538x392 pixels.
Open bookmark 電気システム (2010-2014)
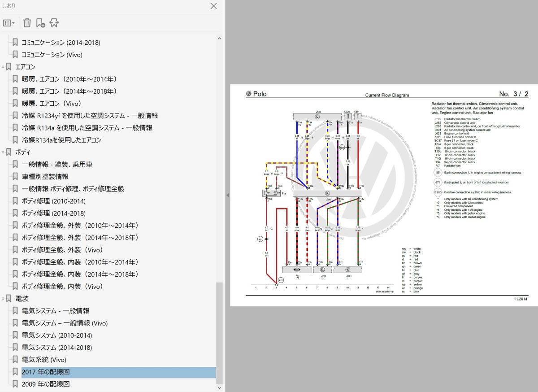click(x=57, y=335)
